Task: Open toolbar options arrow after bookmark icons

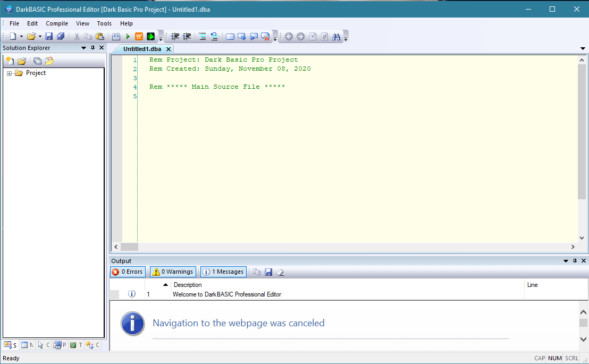Action: pos(275,38)
